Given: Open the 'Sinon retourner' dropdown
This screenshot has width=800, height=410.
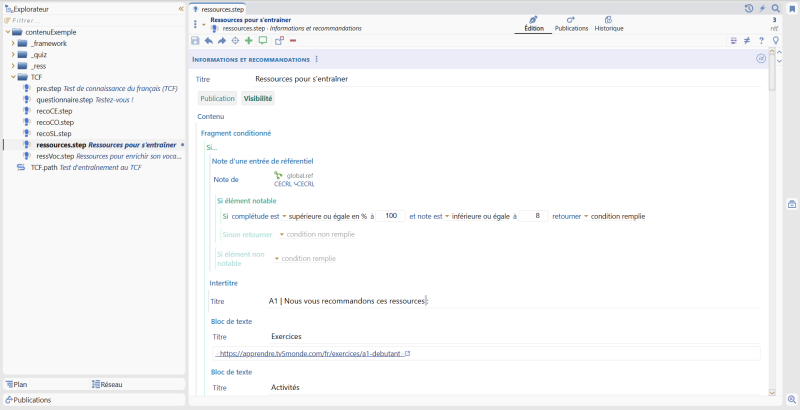Looking at the screenshot, I should pos(282,235).
